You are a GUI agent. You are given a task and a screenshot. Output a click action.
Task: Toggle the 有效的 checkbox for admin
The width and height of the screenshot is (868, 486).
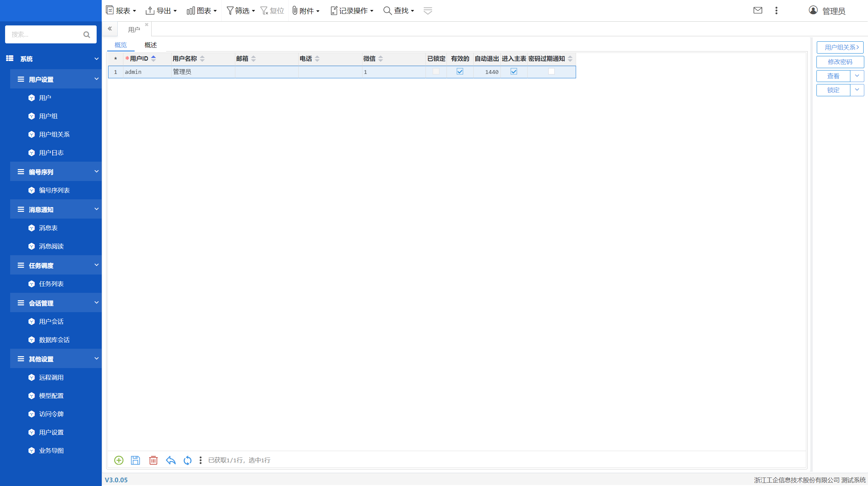click(x=460, y=72)
